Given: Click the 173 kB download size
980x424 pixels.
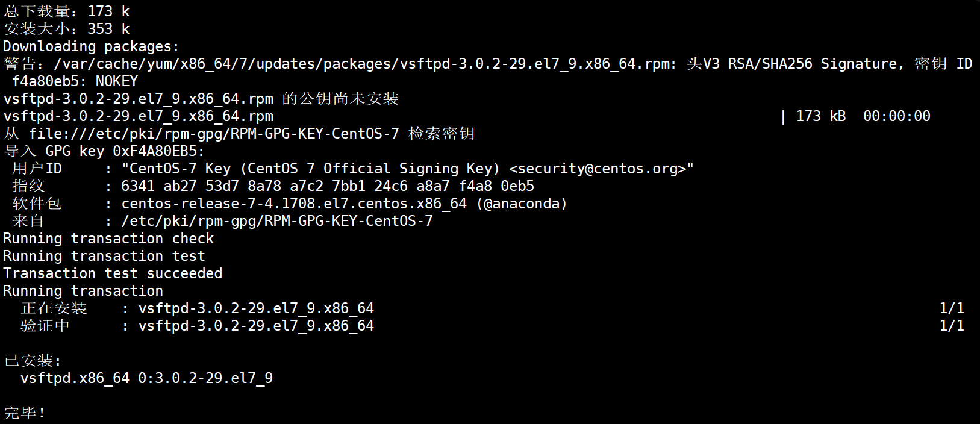Looking at the screenshot, I should [x=820, y=116].
